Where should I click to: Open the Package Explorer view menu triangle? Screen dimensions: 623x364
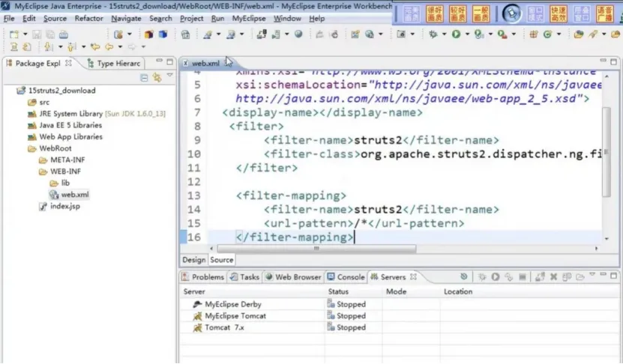pyautogui.click(x=169, y=75)
